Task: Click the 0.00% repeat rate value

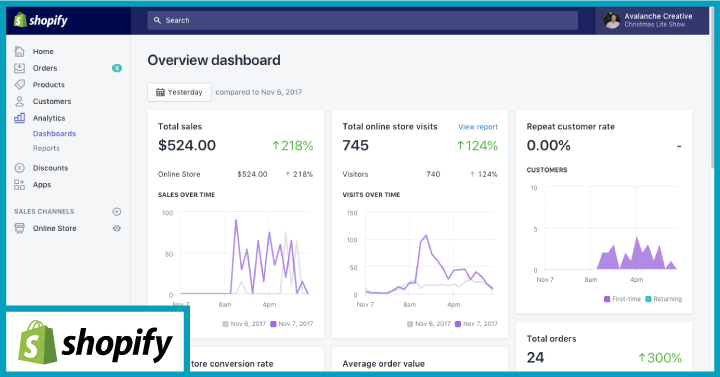Action: click(x=548, y=146)
